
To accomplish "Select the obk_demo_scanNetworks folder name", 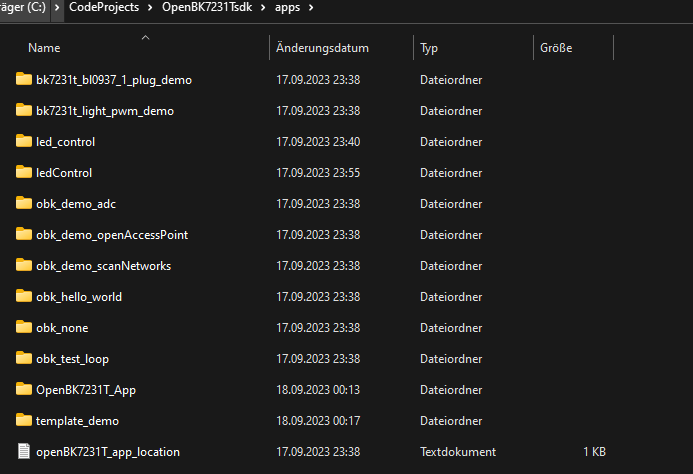I will (103, 266).
